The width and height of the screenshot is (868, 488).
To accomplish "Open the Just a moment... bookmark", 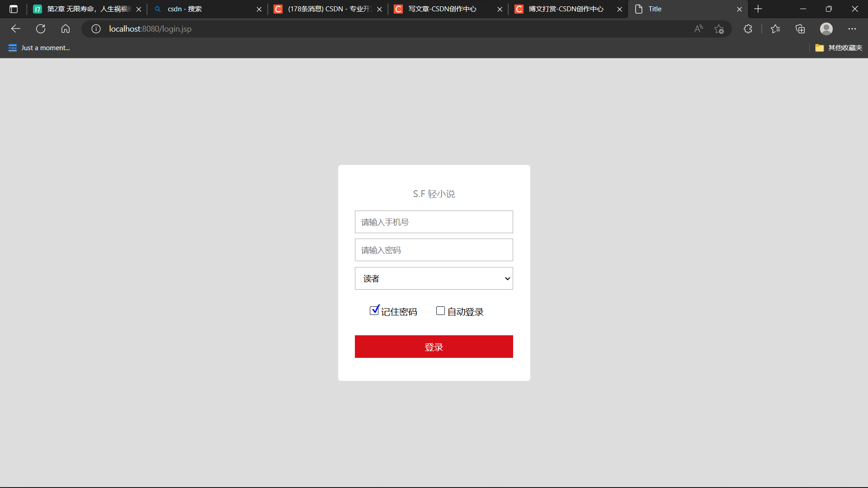I will pyautogui.click(x=39, y=48).
